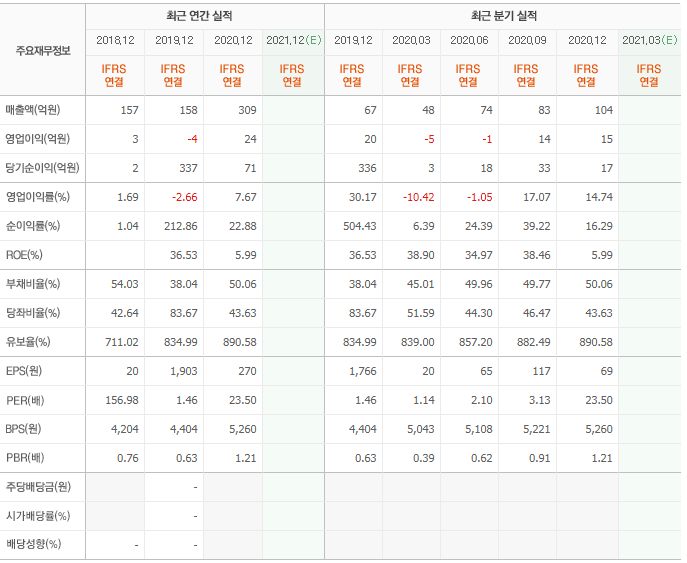Select the 주당배당금(원) row label
Screen dimensions: 687x563
38,487
